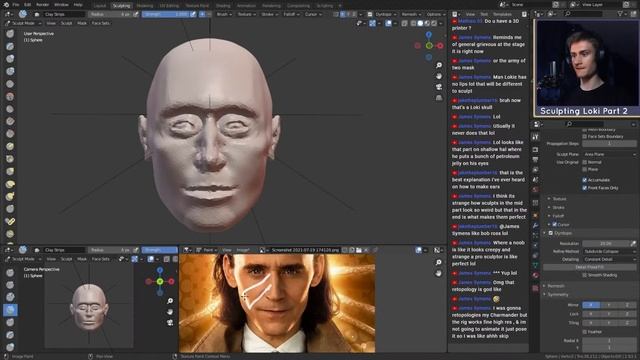
Task: Toggle Face Sets Boundary checkbox
Action: (584, 136)
